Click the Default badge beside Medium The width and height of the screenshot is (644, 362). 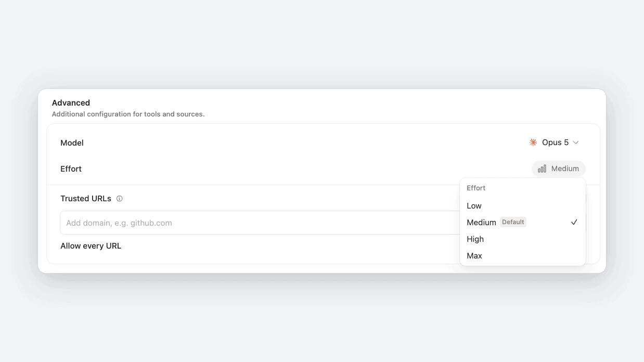(x=513, y=222)
